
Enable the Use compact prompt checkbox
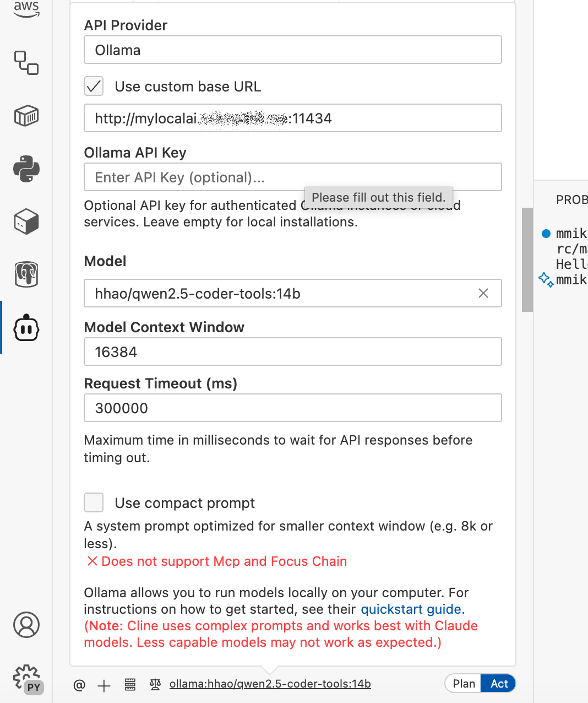tap(94, 502)
